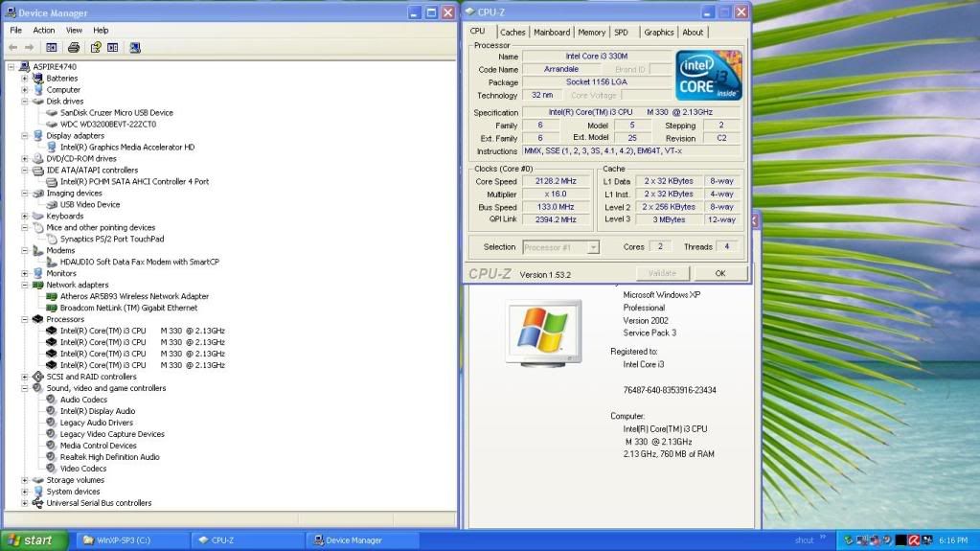Switch to WinXP-SP3 (C:) taskbar window

point(131,540)
